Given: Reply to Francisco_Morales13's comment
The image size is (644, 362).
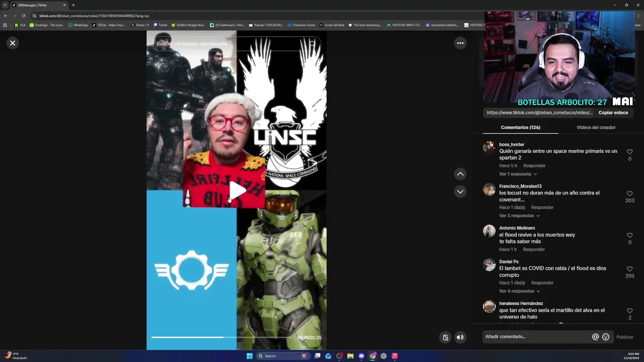Looking at the screenshot, I should click(x=542, y=207).
